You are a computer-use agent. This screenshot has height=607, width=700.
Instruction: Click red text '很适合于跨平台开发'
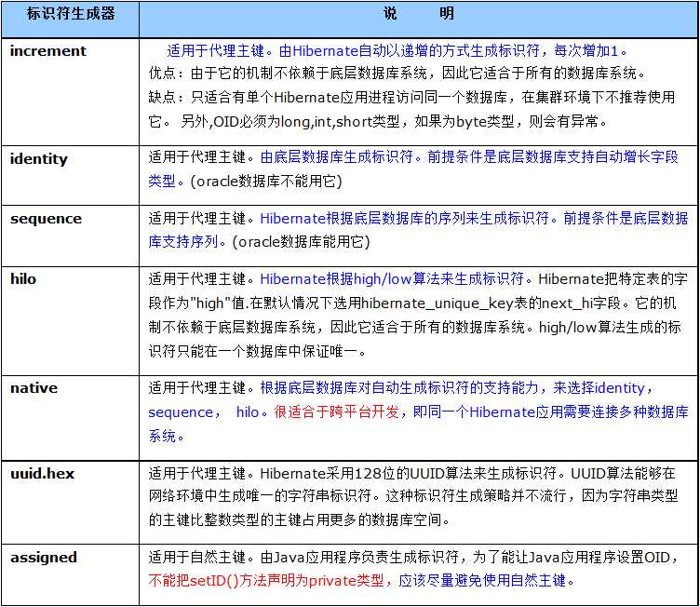pyautogui.click(x=337, y=411)
